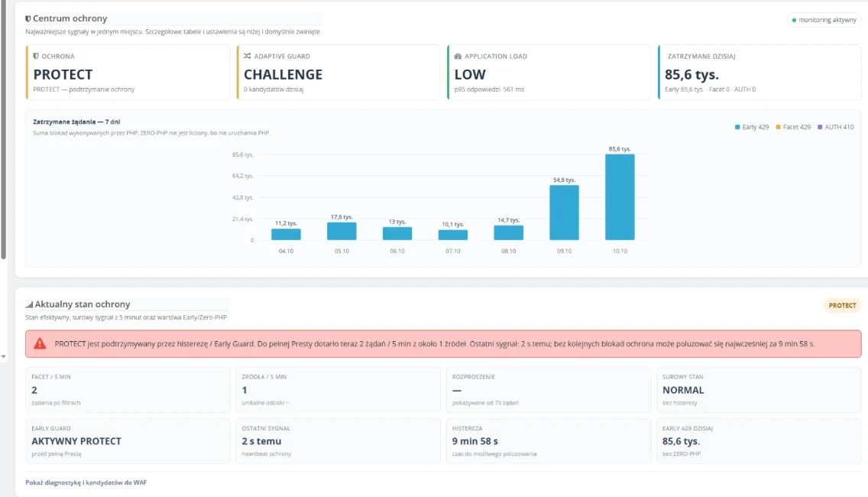Click the shield icon beside Centrum ochrony

point(28,19)
